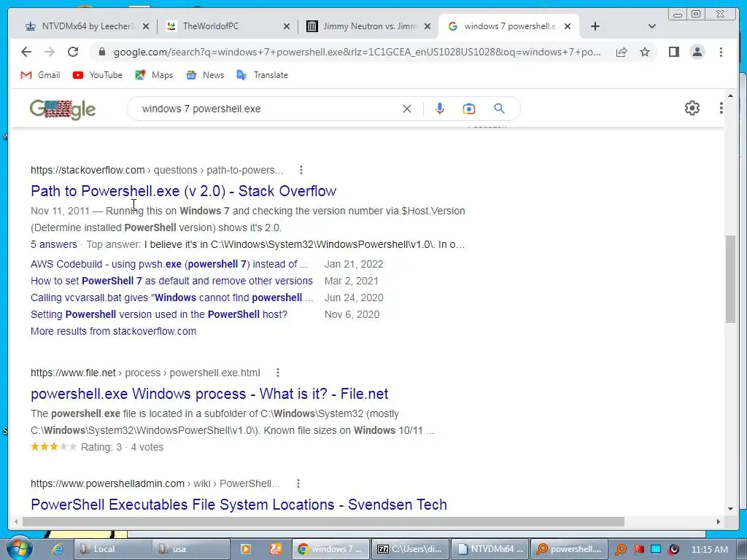Viewport: 747px width, 560px height.
Task: Click the horizontal scrollbar thumb
Action: [323, 521]
